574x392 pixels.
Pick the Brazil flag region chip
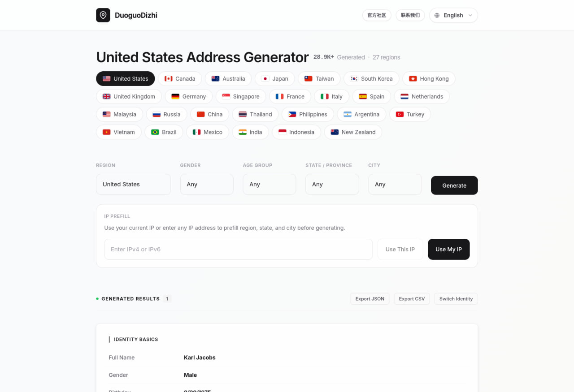164,132
